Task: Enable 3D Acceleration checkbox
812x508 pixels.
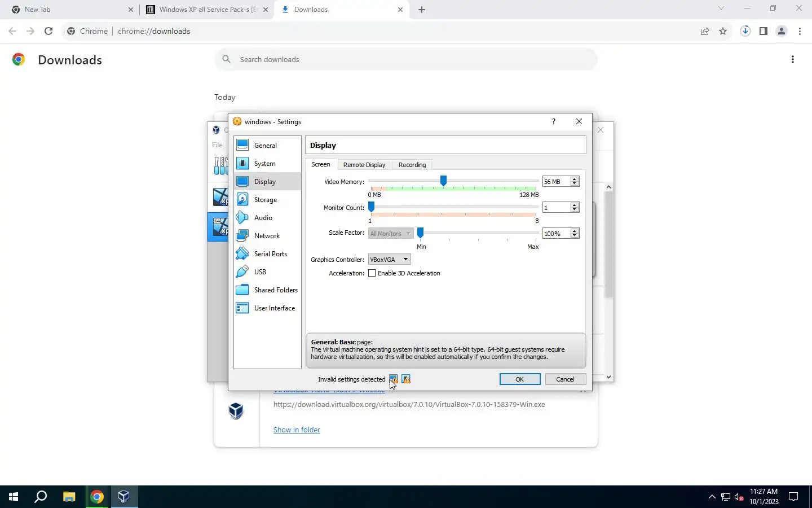Action: coord(372,273)
